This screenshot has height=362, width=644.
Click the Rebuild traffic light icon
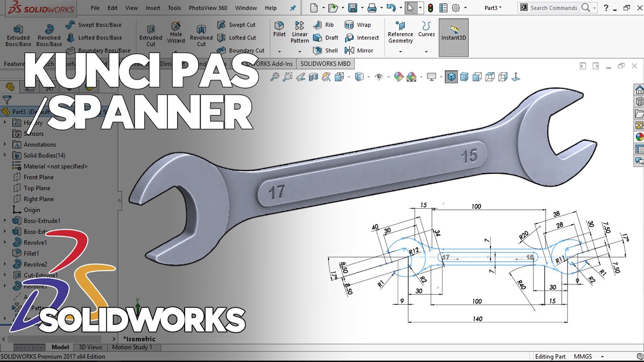coord(430,8)
